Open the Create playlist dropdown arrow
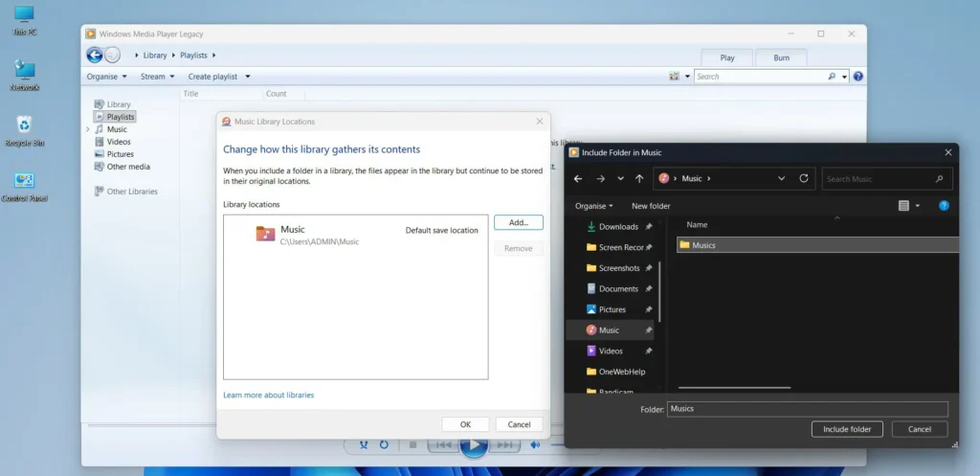980x476 pixels. tap(248, 77)
